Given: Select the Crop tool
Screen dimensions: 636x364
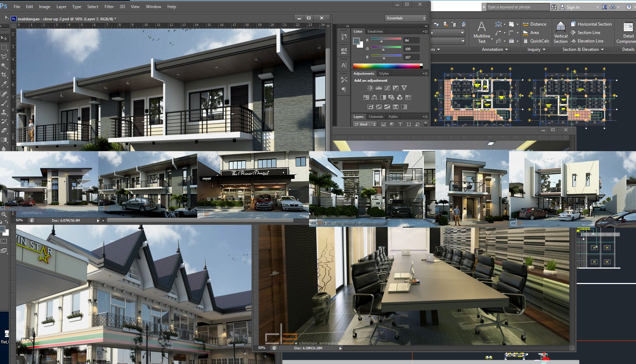Looking at the screenshot, I should coord(4,75).
